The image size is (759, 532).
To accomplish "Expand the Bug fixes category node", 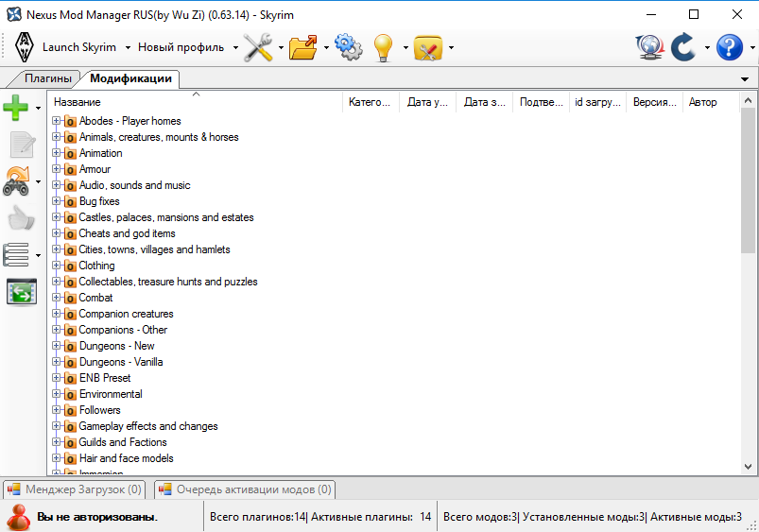I will click(56, 201).
